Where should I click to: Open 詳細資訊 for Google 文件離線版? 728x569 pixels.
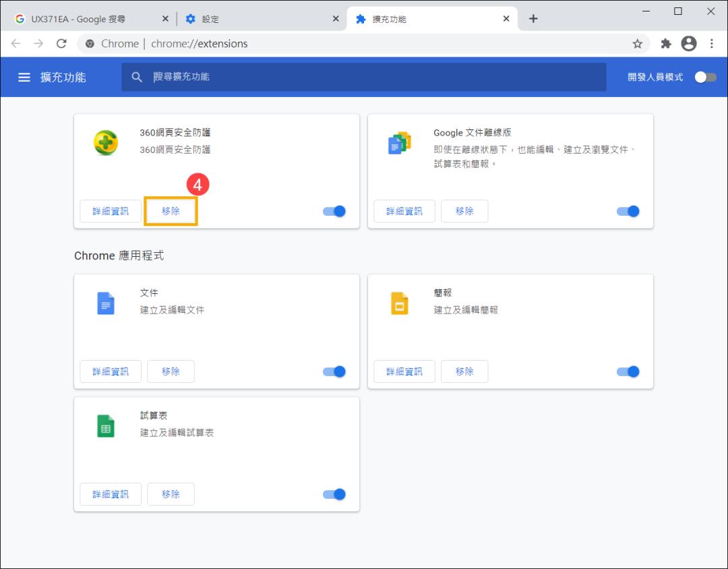(404, 211)
